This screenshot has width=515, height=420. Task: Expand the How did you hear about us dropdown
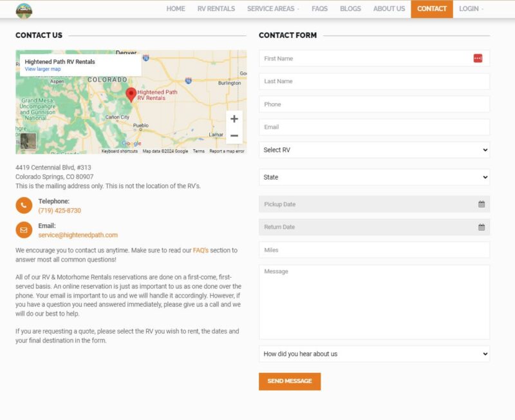373,352
